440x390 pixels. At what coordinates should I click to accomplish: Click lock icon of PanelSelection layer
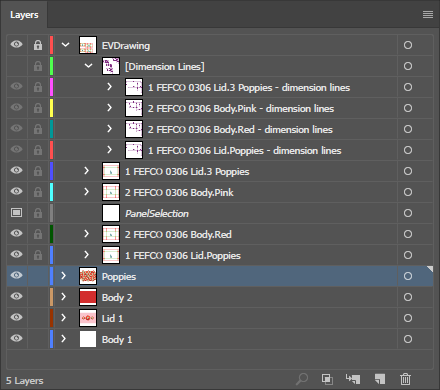click(38, 213)
